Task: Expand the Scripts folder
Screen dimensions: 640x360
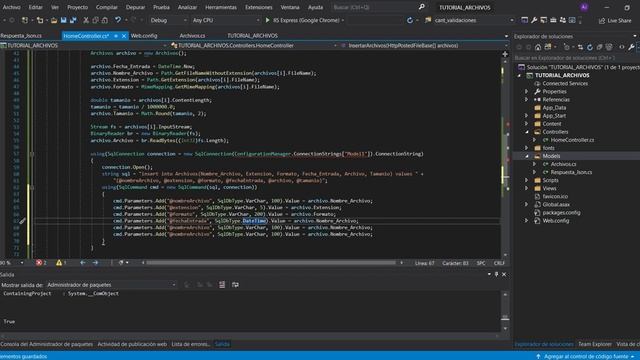Action: (x=527, y=180)
